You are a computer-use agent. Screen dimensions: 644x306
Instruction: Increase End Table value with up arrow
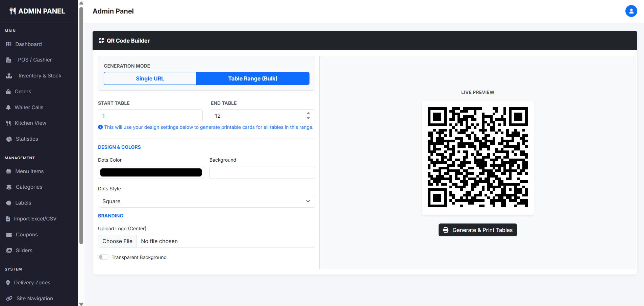point(308,113)
